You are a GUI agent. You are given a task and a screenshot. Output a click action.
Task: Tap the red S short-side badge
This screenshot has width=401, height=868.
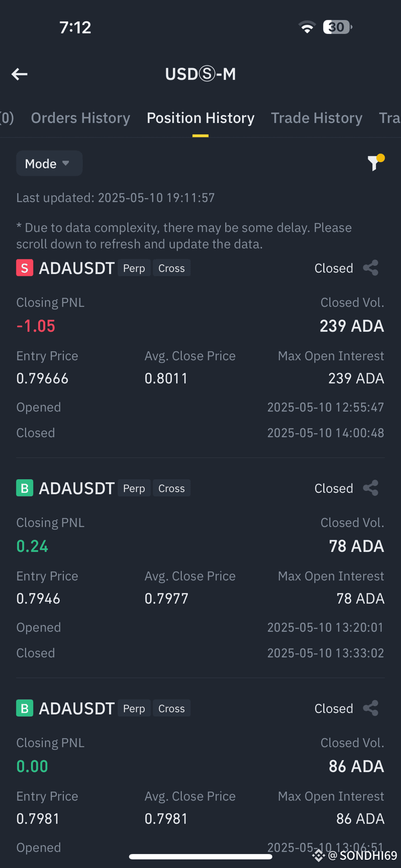point(25,268)
